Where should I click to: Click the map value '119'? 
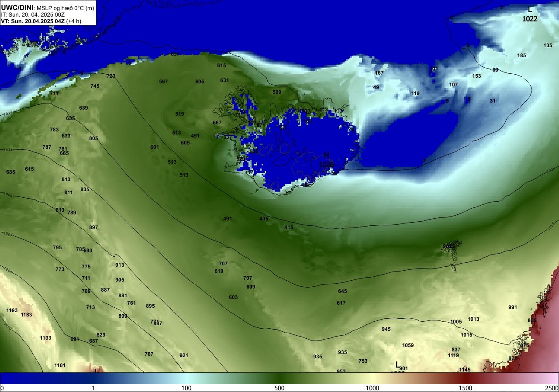(x=415, y=93)
